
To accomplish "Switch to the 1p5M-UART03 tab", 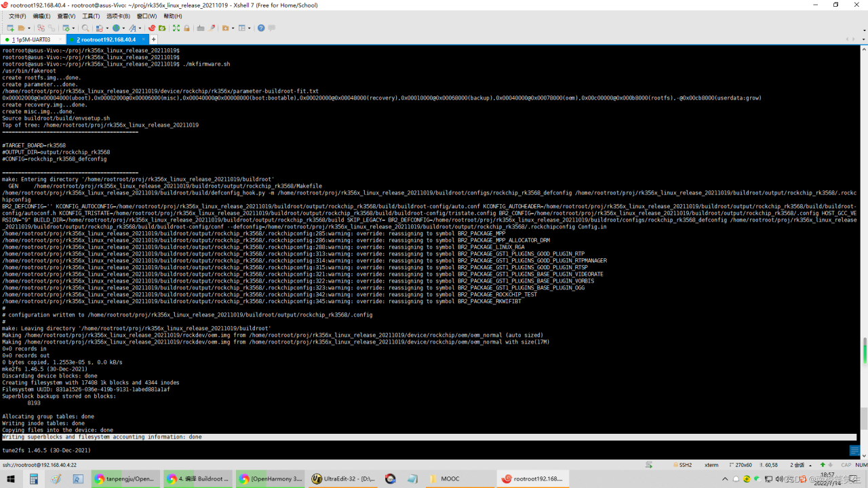I will tap(33, 39).
